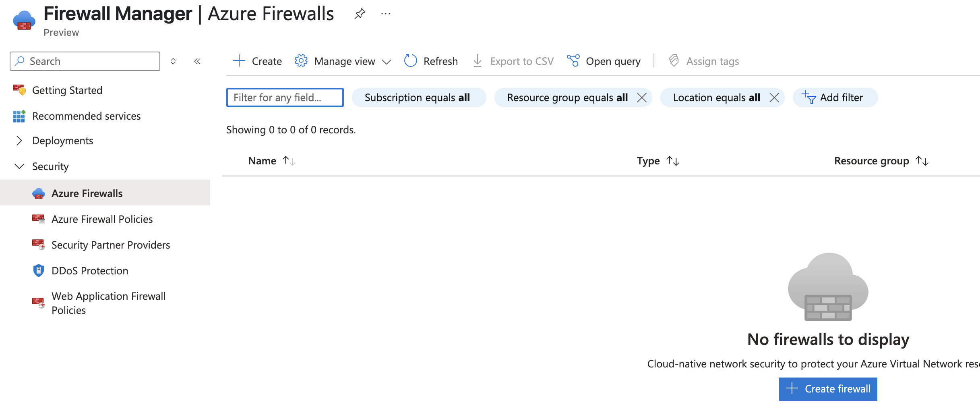Click the Subscription equals all filter
This screenshot has height=415, width=980.
pos(419,98)
